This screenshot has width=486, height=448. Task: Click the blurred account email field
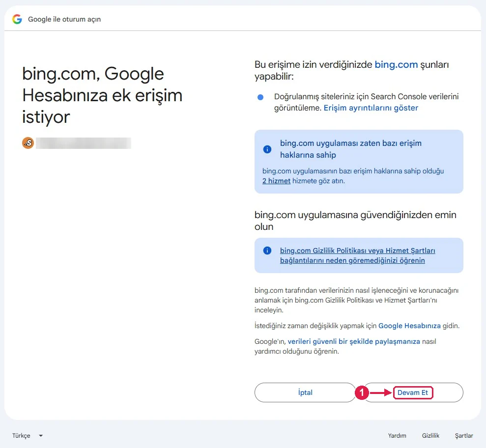[x=84, y=143]
